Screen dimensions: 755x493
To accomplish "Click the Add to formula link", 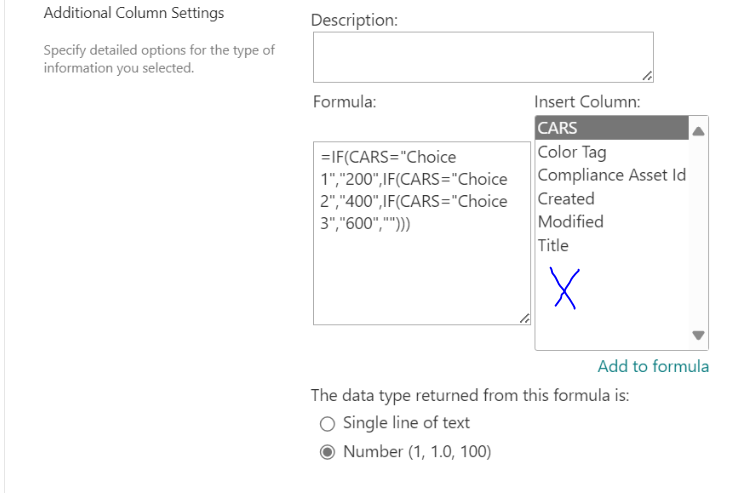I will 653,366.
